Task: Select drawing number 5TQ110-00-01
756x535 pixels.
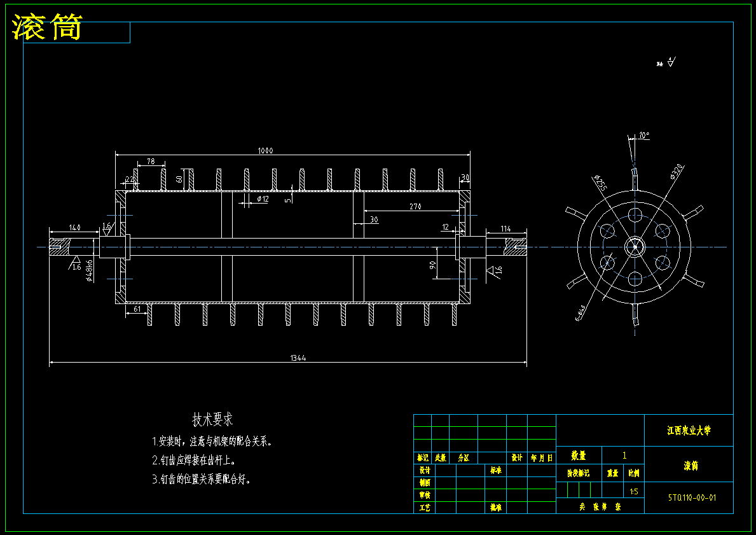Action: tap(692, 497)
